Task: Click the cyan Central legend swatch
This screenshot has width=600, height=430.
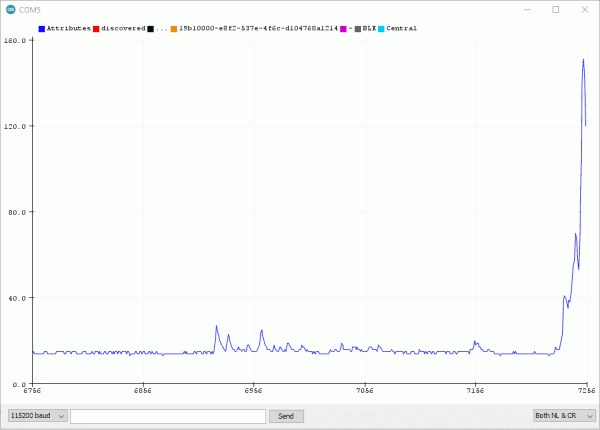Action: (381, 29)
